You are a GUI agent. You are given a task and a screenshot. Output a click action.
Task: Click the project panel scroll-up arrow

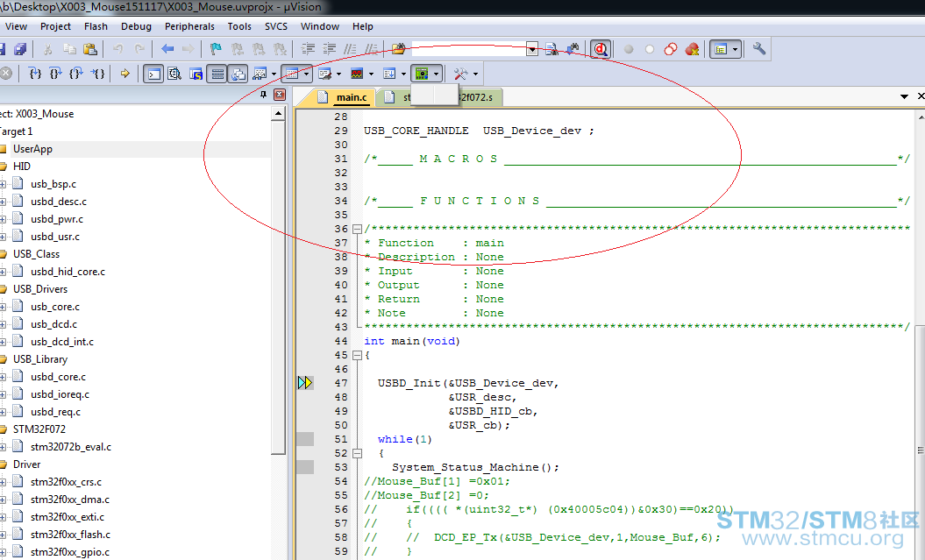(x=278, y=113)
